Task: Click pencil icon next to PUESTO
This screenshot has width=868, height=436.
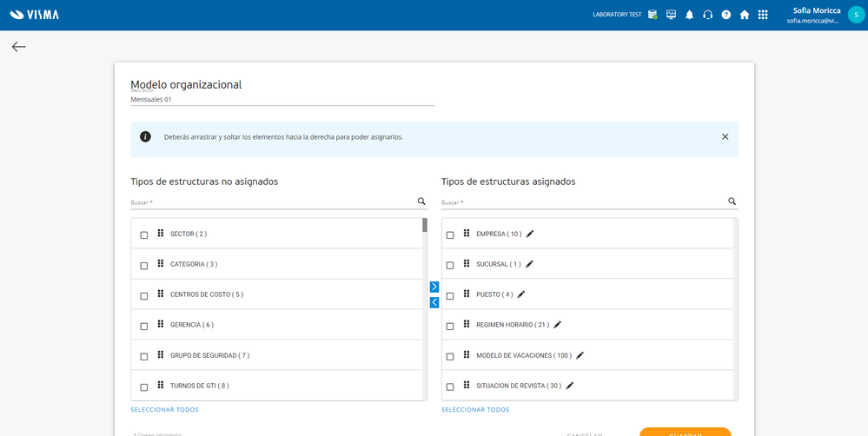Action: 520,294
